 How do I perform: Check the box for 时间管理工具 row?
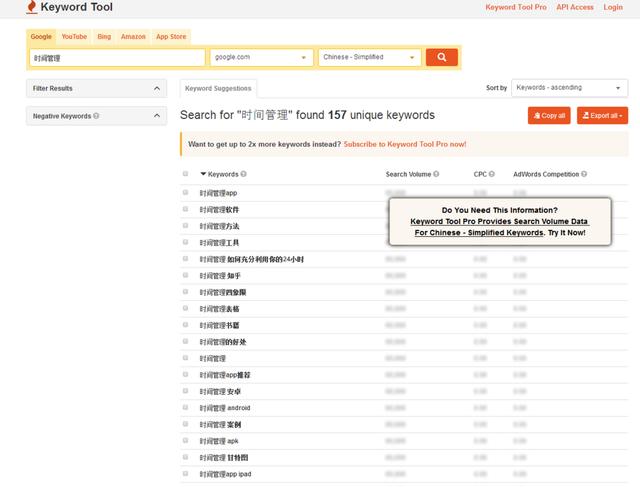[185, 242]
